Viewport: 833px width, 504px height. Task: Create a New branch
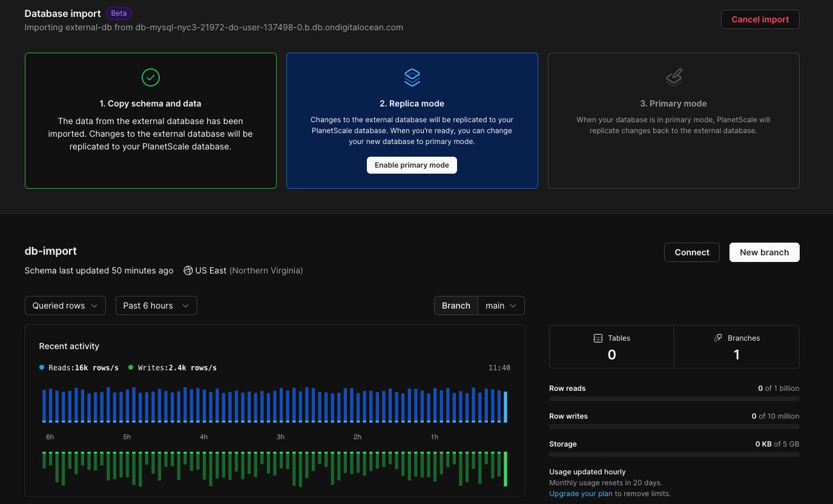(764, 252)
